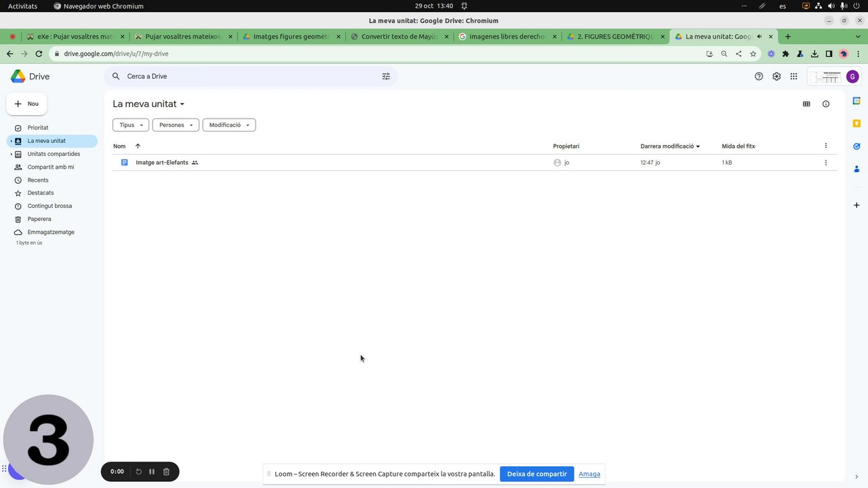Viewport: 868px width, 488px height.
Task: Open Emmagatzematge storage section
Action: [52, 232]
